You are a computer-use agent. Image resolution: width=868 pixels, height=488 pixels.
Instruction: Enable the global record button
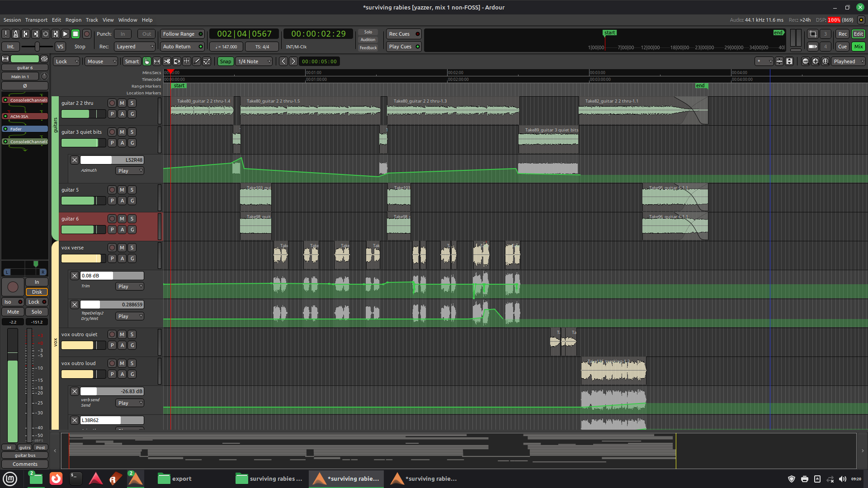coord(87,34)
